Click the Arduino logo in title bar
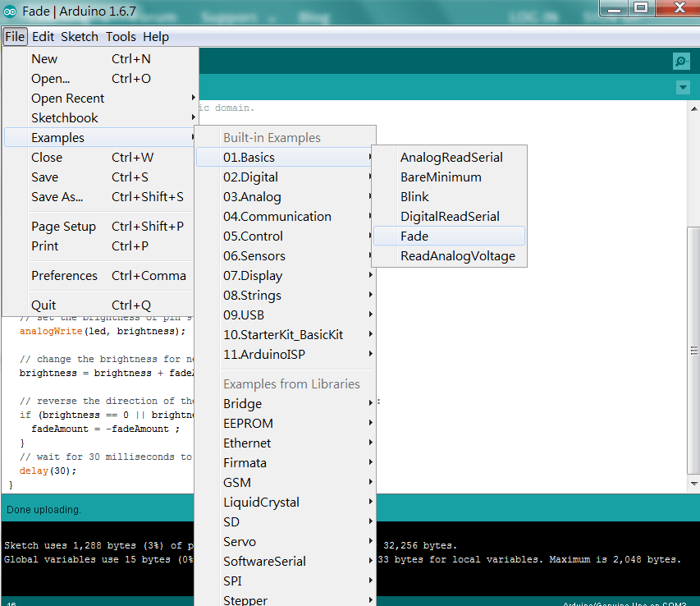 [11, 11]
